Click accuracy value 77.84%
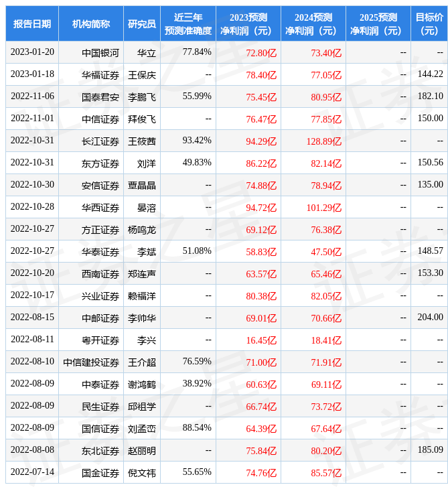 point(197,52)
